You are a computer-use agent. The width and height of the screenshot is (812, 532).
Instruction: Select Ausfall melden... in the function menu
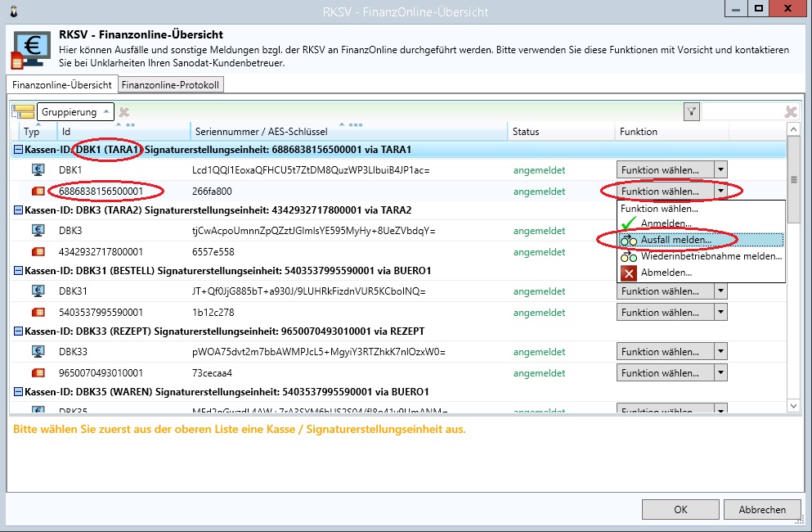[701, 240]
